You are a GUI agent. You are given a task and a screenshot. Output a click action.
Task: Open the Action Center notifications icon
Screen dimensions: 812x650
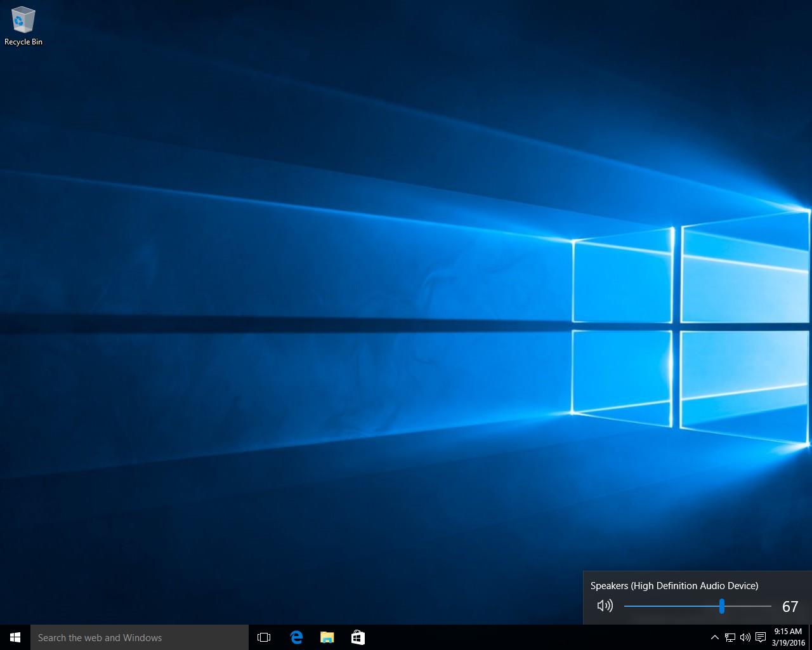[x=761, y=637]
